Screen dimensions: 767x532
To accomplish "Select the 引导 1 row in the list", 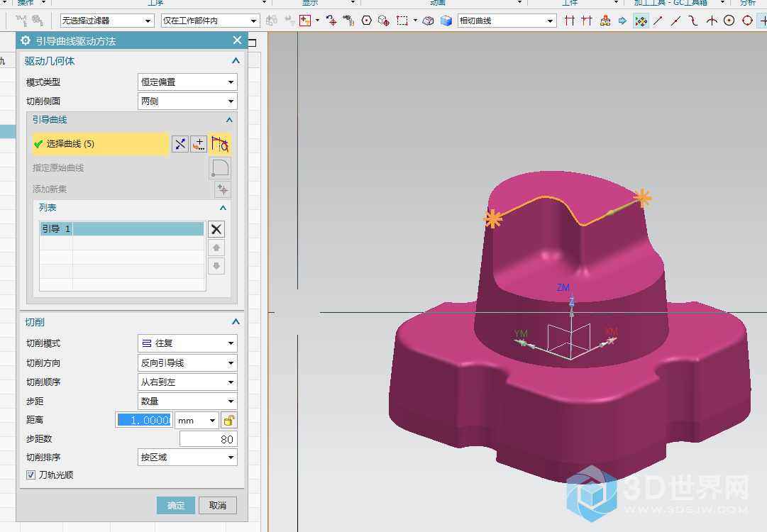I will pyautogui.click(x=121, y=229).
